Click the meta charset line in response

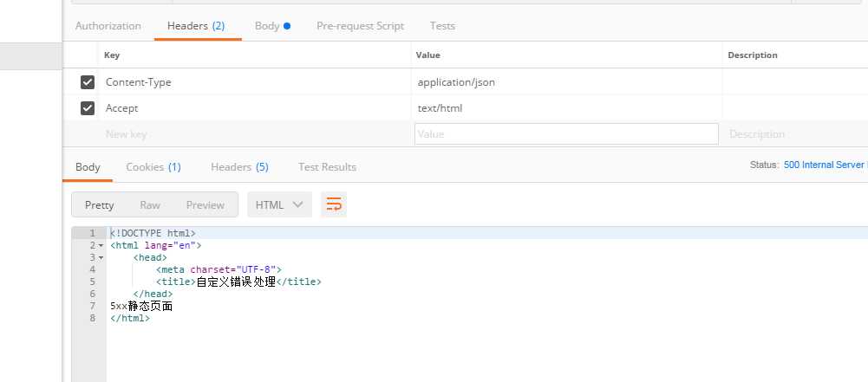coord(219,269)
